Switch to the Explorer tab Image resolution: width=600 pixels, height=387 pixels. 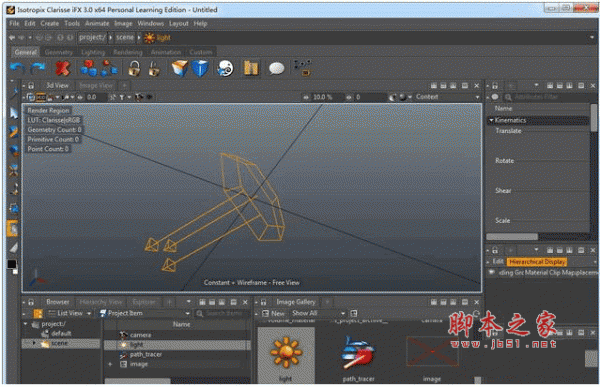[144, 302]
